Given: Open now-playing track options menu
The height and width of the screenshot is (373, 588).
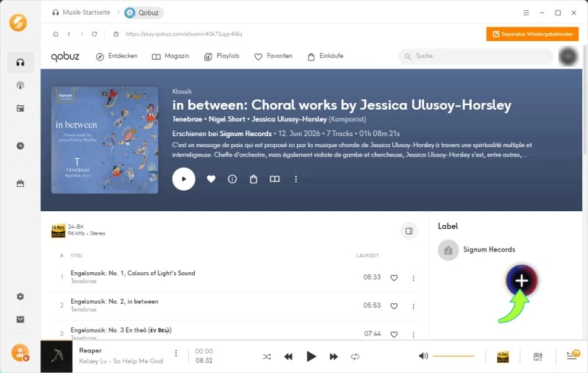Looking at the screenshot, I should 176,353.
